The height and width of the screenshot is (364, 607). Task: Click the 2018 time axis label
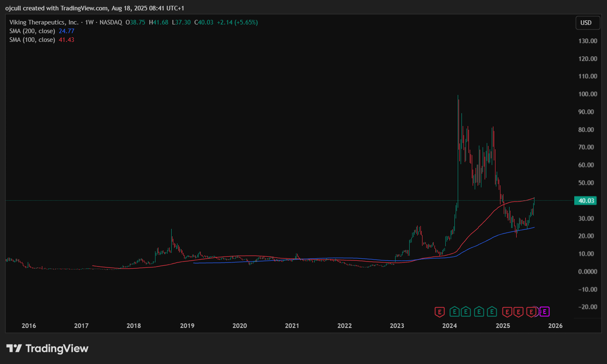(134, 326)
